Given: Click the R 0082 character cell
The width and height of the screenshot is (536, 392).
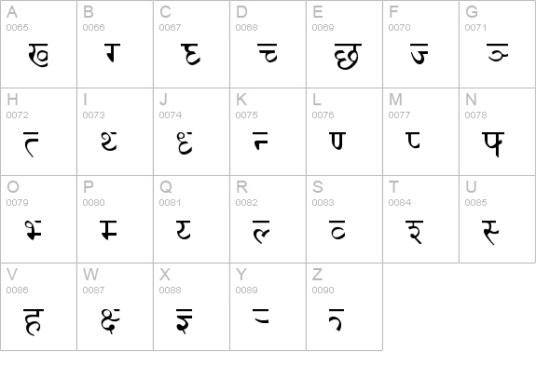Looking at the screenshot, I should 268,219.
